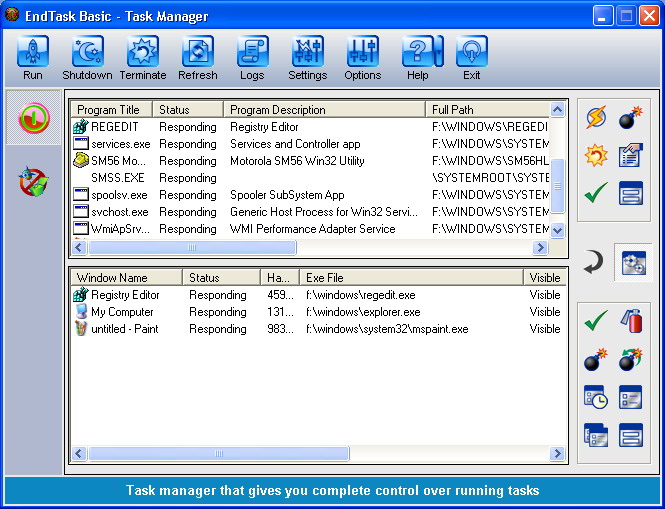Select the power button sidebar icon
Image resolution: width=665 pixels, height=509 pixels.
click(x=34, y=118)
